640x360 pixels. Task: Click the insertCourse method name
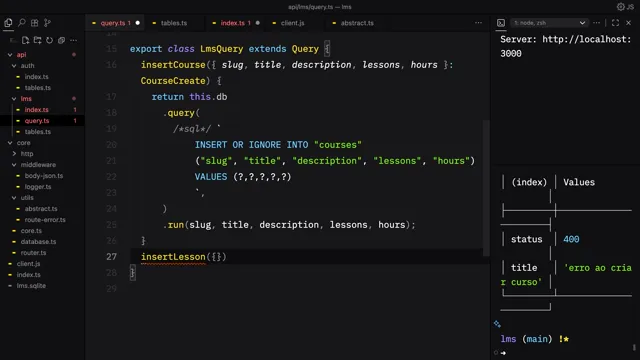[x=173, y=65]
